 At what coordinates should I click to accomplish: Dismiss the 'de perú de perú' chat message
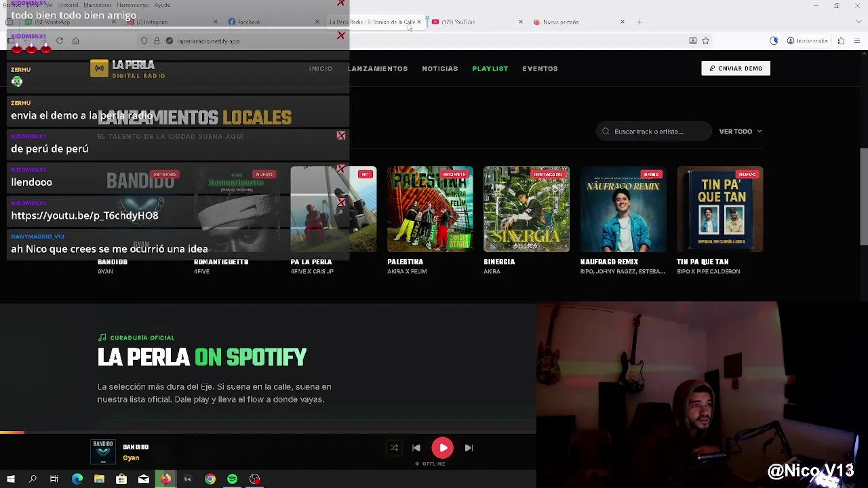tap(341, 136)
